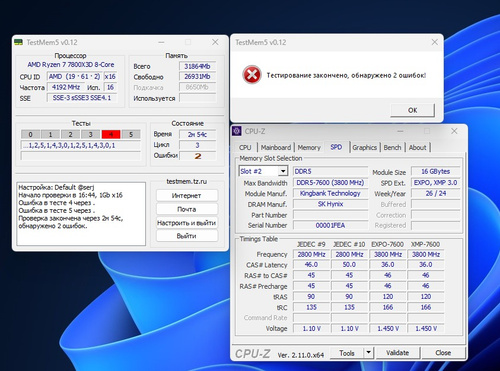The width and height of the screenshot is (500, 371).
Task: Switch to the Mainboard tab
Action: click(276, 147)
